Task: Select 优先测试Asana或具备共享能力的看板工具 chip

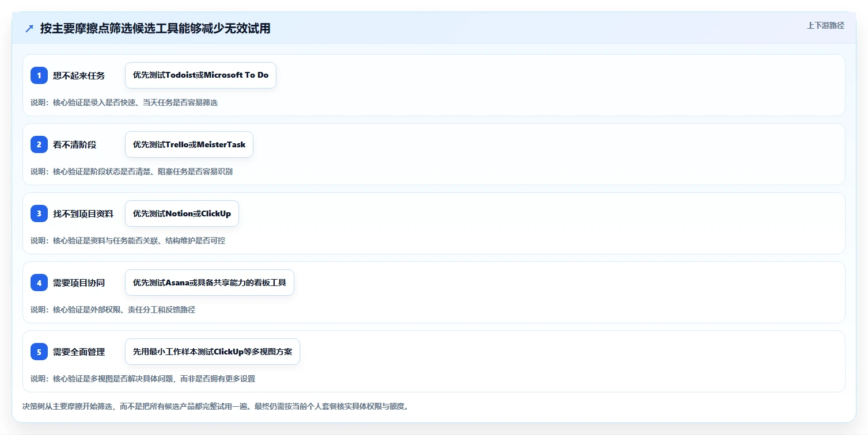Action: pos(210,283)
